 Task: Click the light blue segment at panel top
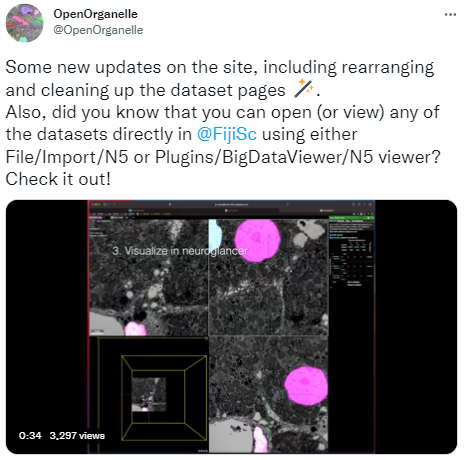[215, 235]
